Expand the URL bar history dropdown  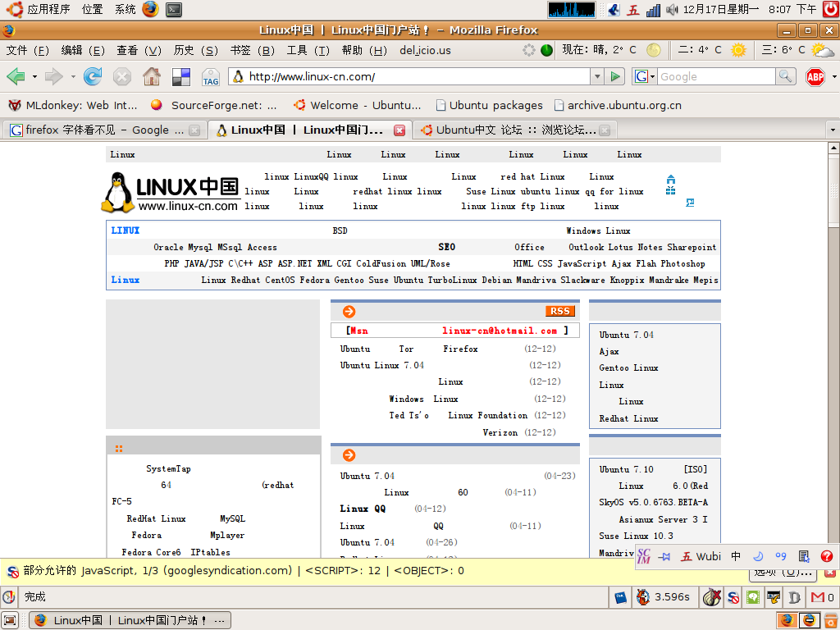[597, 76]
